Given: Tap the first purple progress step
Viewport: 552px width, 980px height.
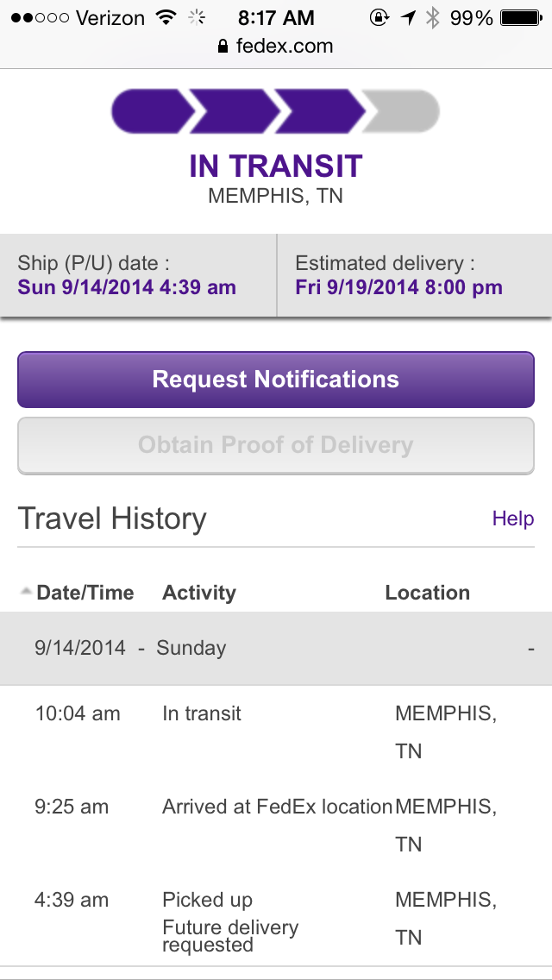Looking at the screenshot, I should tap(151, 112).
